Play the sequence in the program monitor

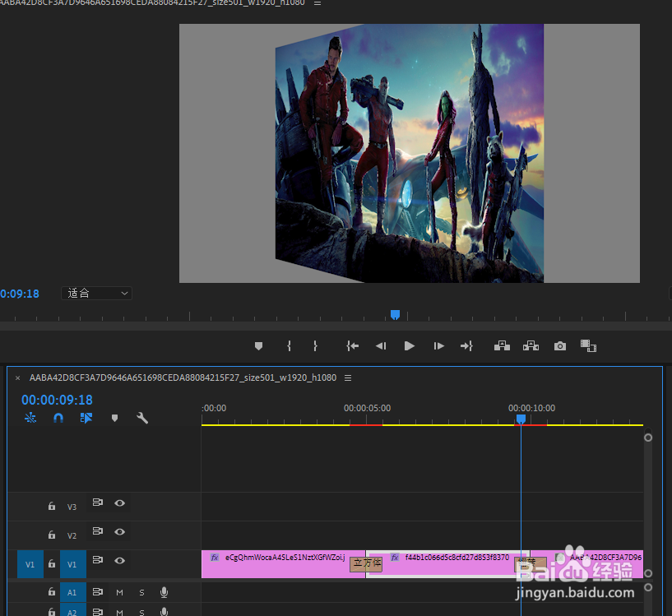pyautogui.click(x=410, y=346)
